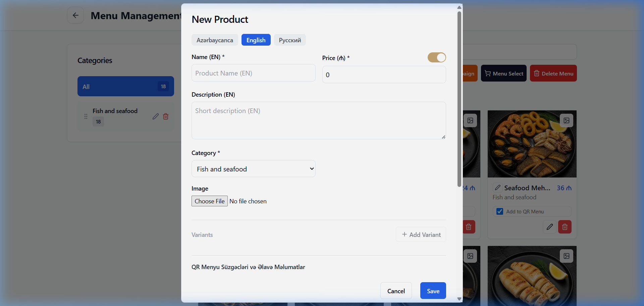Select the All category filter
The width and height of the screenshot is (644, 306).
click(x=126, y=86)
